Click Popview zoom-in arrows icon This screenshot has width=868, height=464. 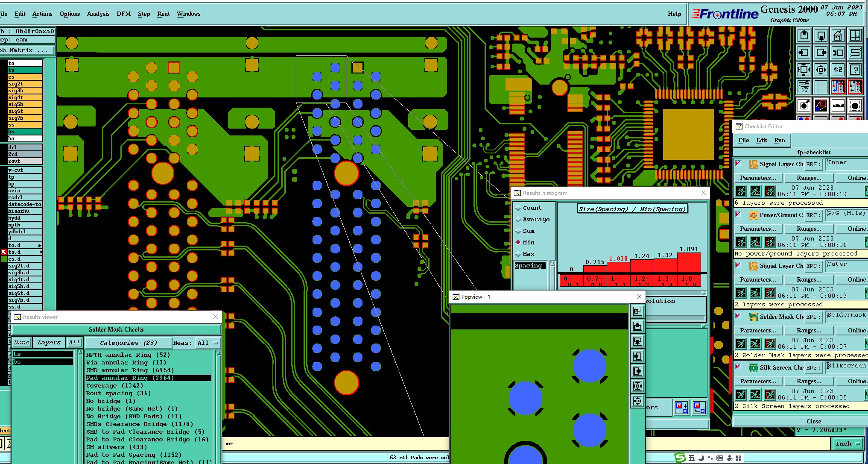pos(637,386)
